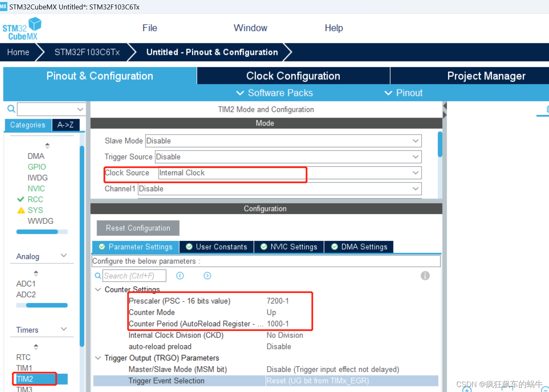This screenshot has width=549, height=392.
Task: Open the Trigger Source dropdown
Action: [415, 157]
